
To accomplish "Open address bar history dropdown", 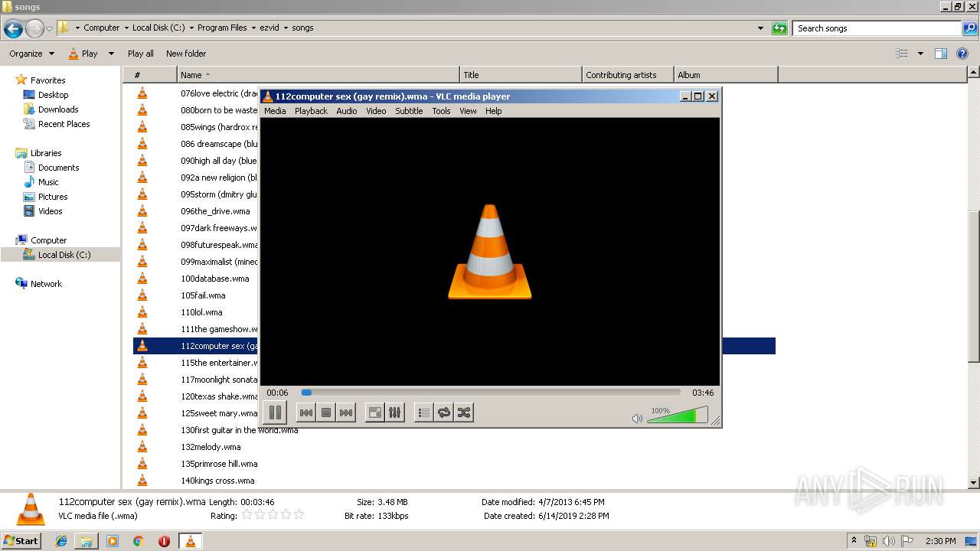I will [760, 28].
